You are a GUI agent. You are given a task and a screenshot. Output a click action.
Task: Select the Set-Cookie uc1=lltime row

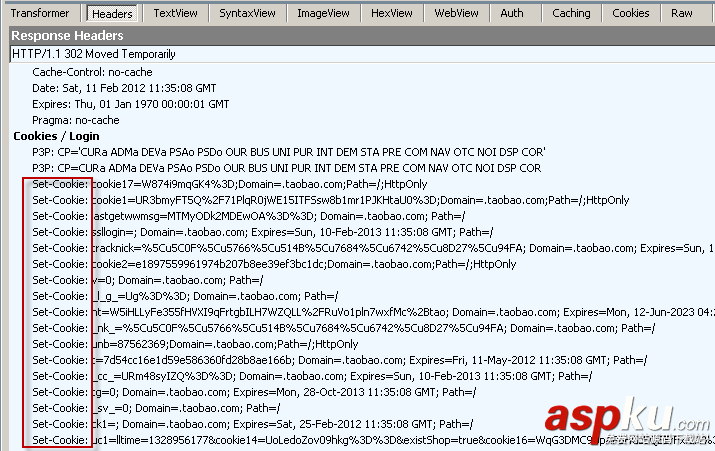click(373, 440)
